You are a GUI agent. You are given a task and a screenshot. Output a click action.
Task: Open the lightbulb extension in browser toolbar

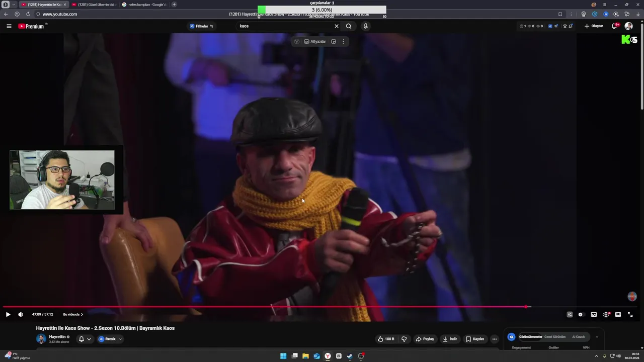[584, 14]
